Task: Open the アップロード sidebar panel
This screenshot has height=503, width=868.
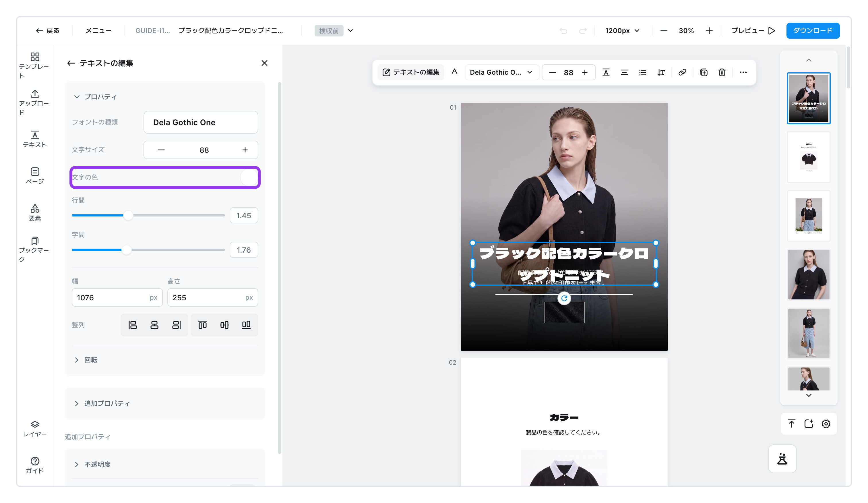Action: 34,102
